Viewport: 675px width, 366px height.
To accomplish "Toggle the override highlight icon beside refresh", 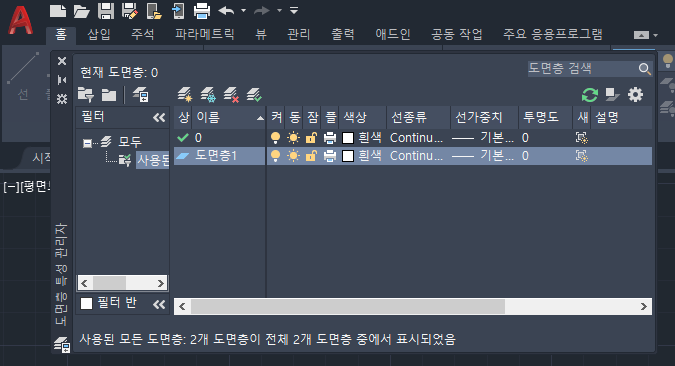I will click(x=612, y=95).
